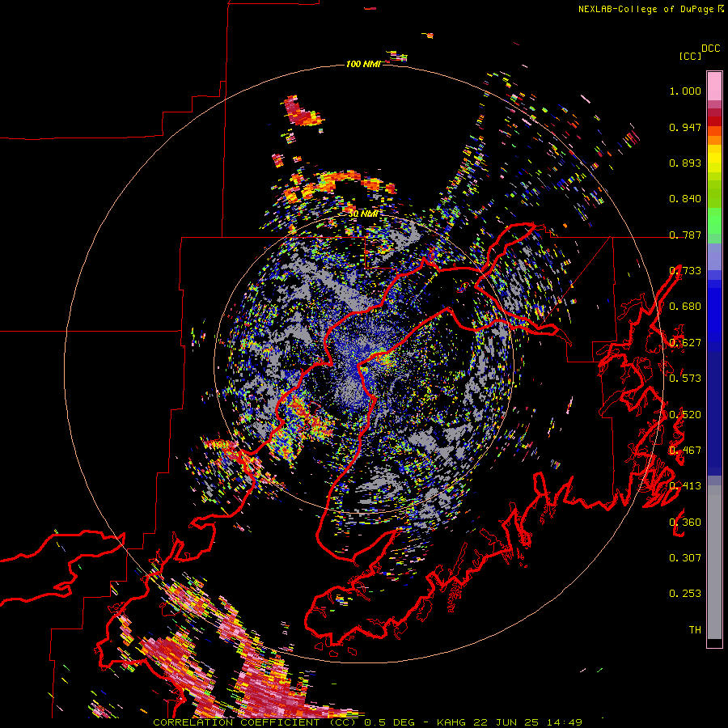Click the 0.733 scale value
The height and width of the screenshot is (728, 728).
pyautogui.click(x=685, y=271)
